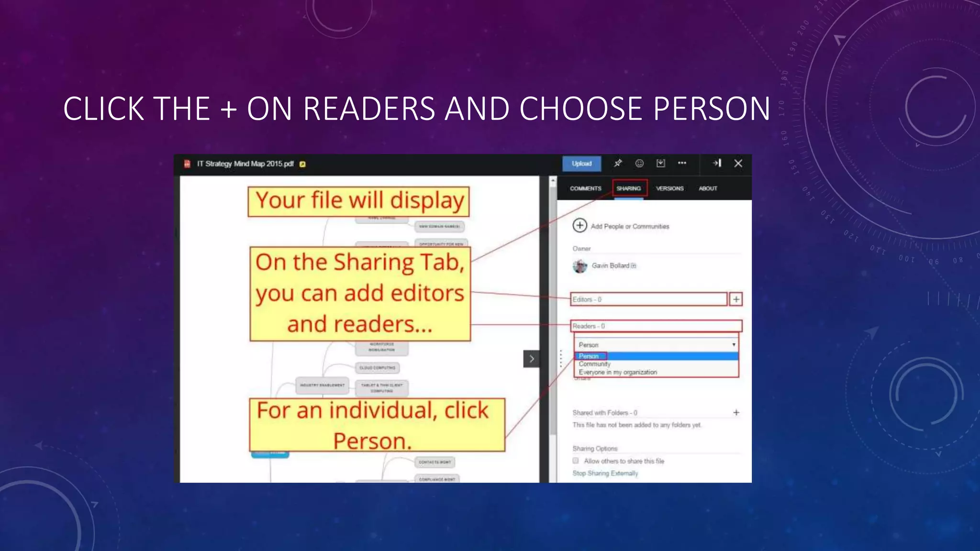The width and height of the screenshot is (980, 551).
Task: Go to next file with right chevron
Action: 531,359
